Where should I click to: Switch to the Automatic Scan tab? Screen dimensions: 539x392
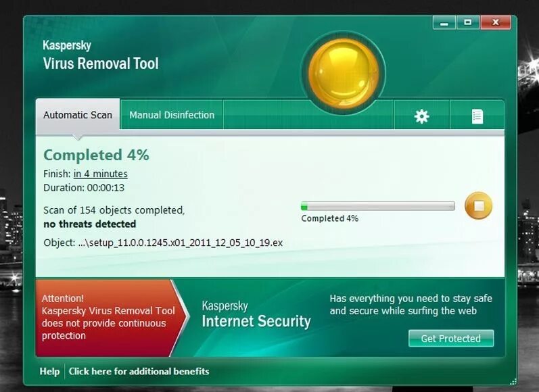click(x=78, y=115)
